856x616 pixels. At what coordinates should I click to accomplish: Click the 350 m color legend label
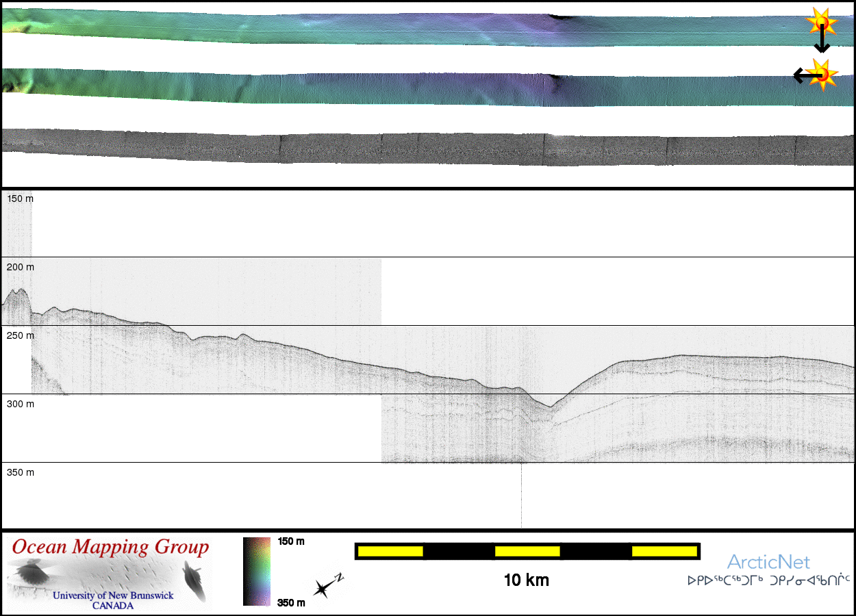(x=291, y=602)
